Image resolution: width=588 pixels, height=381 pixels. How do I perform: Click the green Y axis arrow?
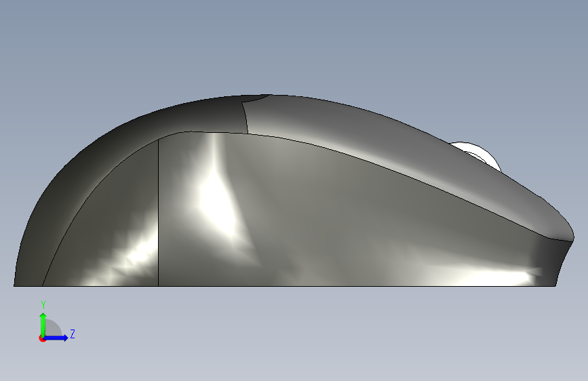click(x=43, y=324)
